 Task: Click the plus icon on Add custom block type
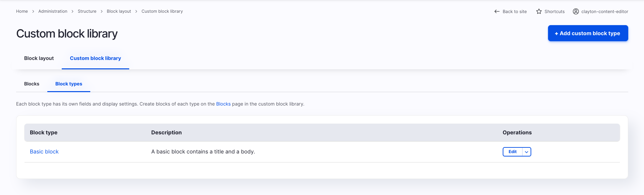tap(556, 34)
